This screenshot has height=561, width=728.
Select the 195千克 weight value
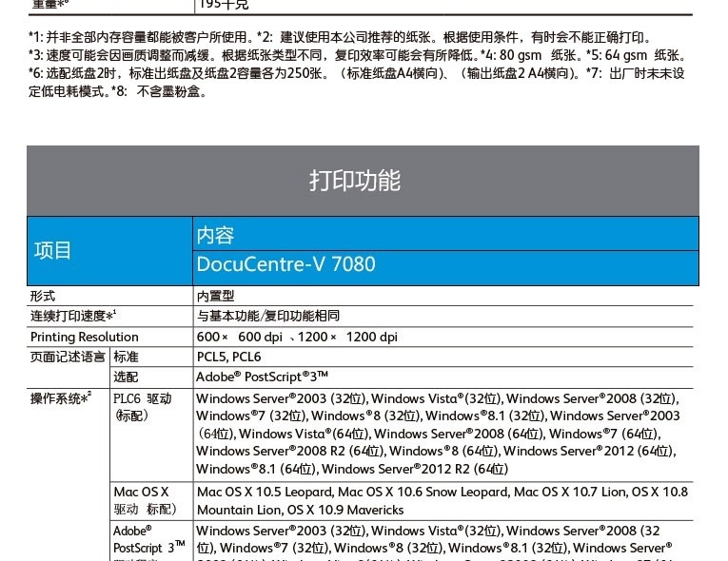coord(224,5)
